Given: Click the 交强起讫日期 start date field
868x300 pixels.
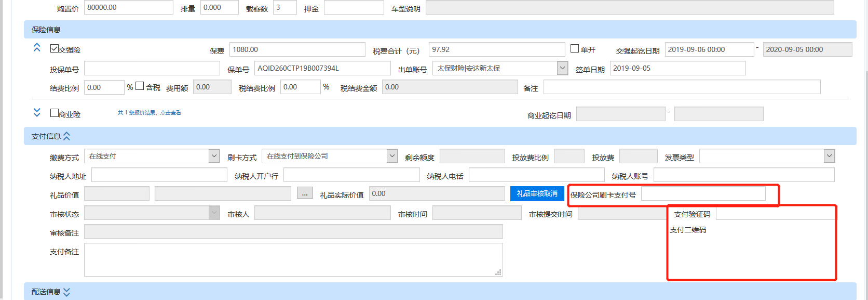Looking at the screenshot, I should click(x=709, y=49).
